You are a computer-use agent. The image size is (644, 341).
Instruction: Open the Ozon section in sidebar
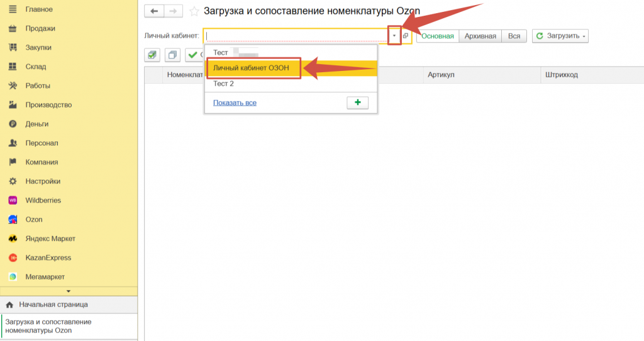pyautogui.click(x=34, y=220)
